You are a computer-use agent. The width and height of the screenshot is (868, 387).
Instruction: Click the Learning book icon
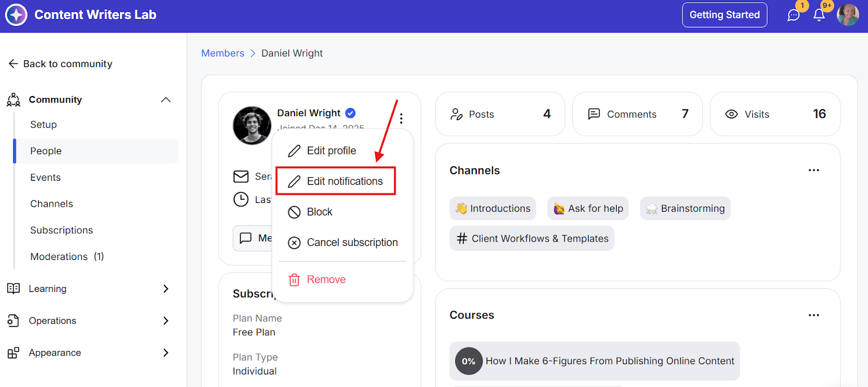(x=14, y=288)
